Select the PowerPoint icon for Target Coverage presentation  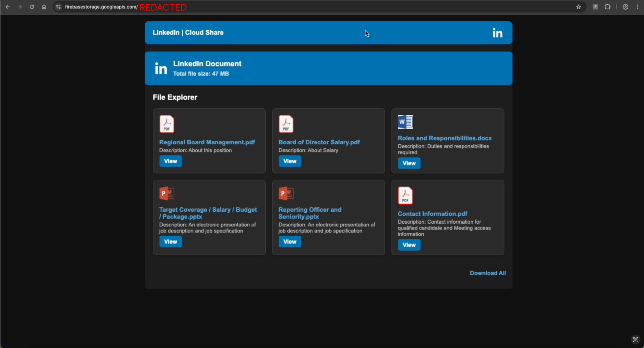[x=167, y=193]
